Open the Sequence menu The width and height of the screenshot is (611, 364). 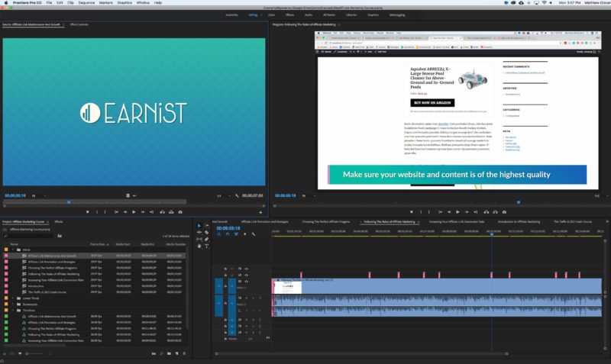point(86,3)
